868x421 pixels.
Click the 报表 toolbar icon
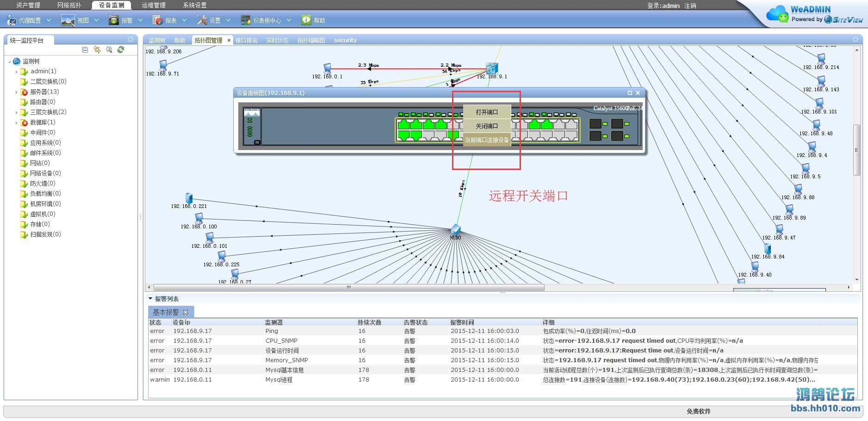[157, 20]
